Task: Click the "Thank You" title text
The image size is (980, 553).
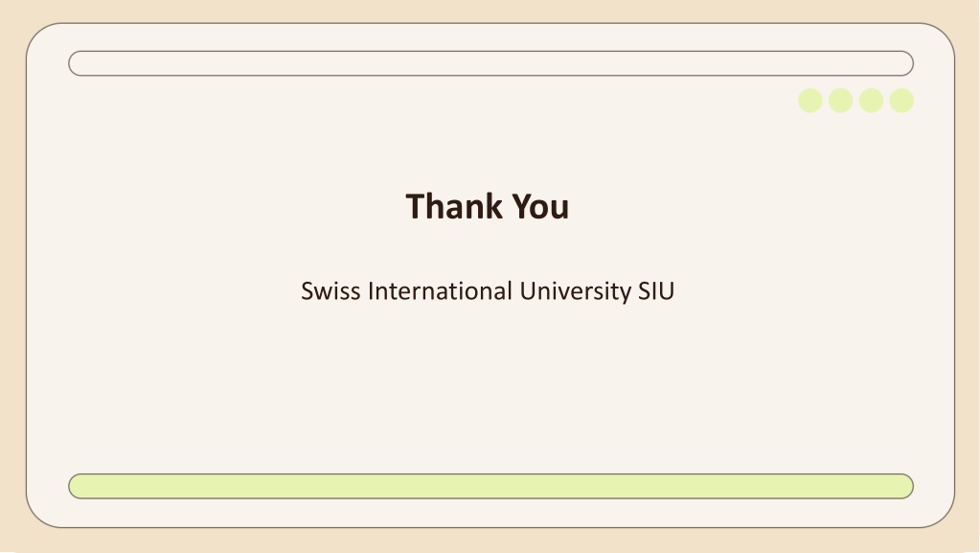Action: click(x=488, y=206)
